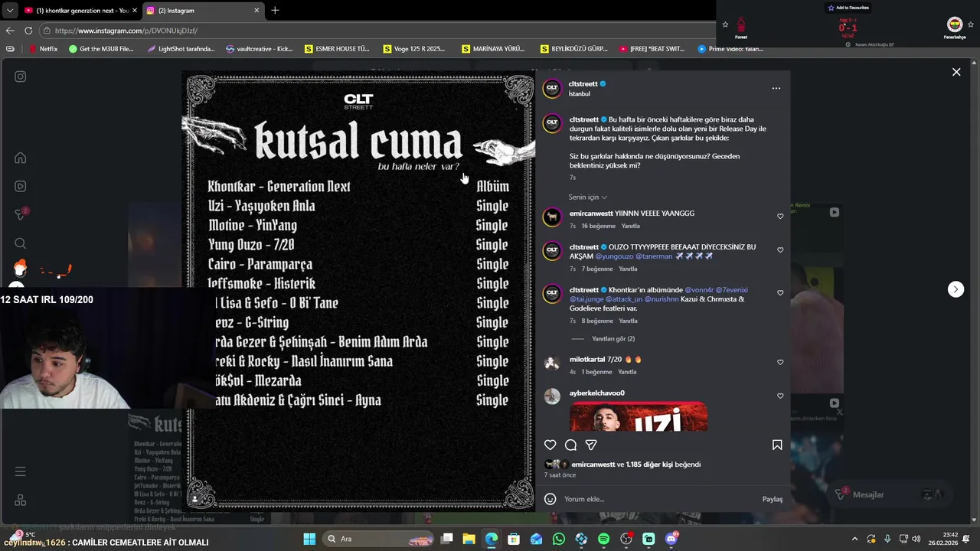This screenshot has width=980, height=551.
Task: Open the bookmarks bar tab-groups icon
Action: (x=10, y=49)
